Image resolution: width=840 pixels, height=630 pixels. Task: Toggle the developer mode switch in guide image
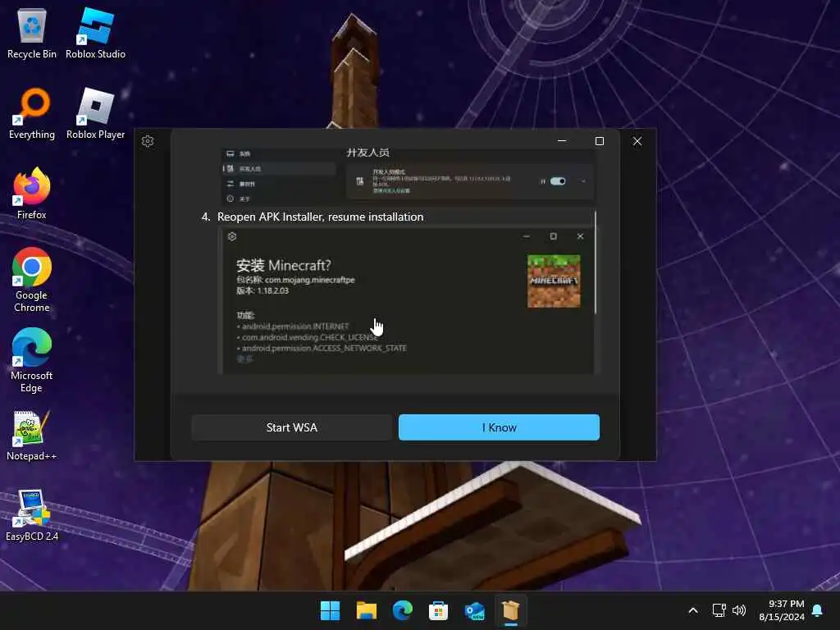click(558, 181)
